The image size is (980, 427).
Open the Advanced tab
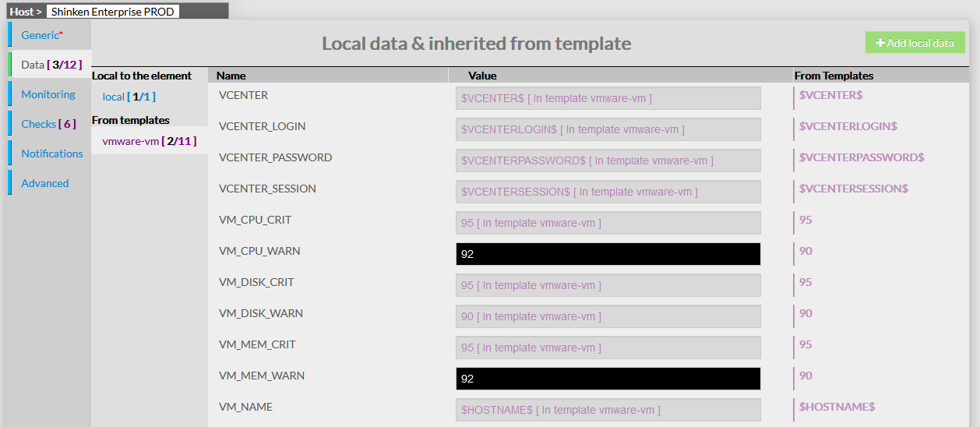tap(45, 183)
